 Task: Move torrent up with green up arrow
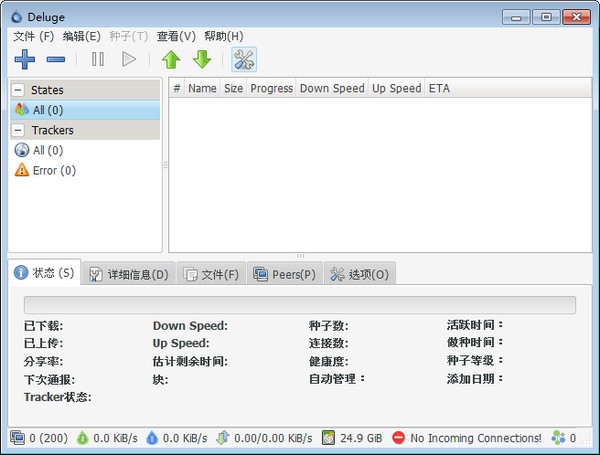click(170, 59)
